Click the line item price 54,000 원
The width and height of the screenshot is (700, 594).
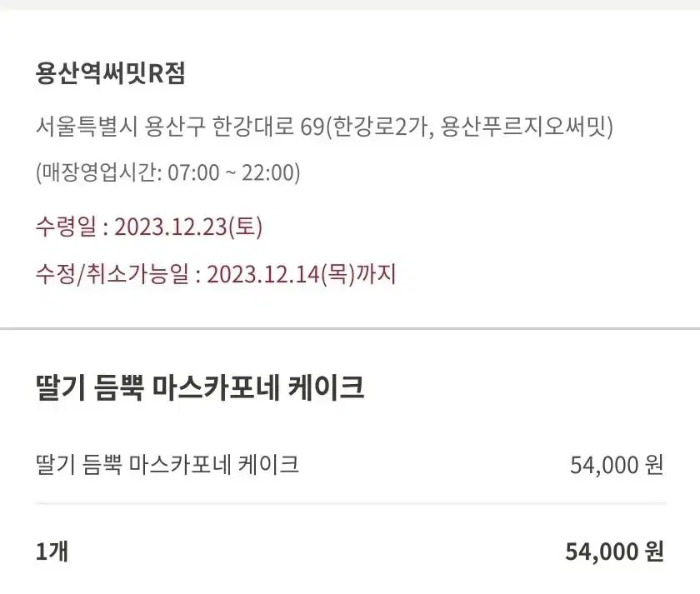tap(617, 465)
